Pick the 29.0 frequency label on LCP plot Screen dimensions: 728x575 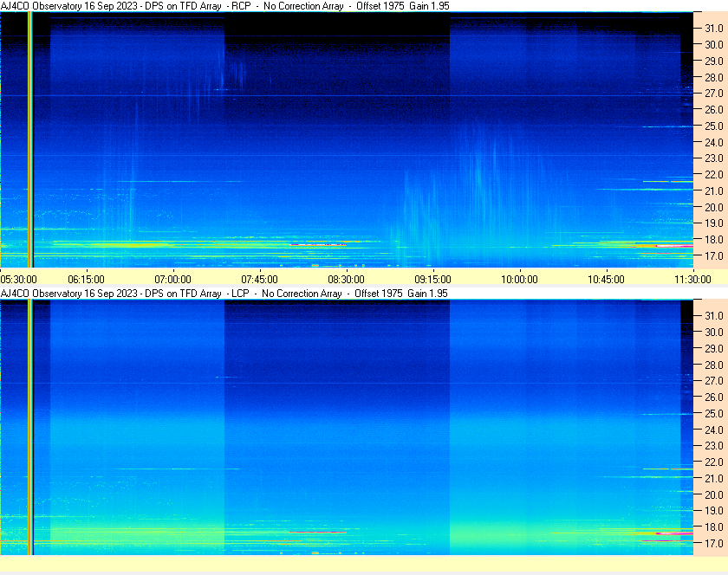click(714, 348)
